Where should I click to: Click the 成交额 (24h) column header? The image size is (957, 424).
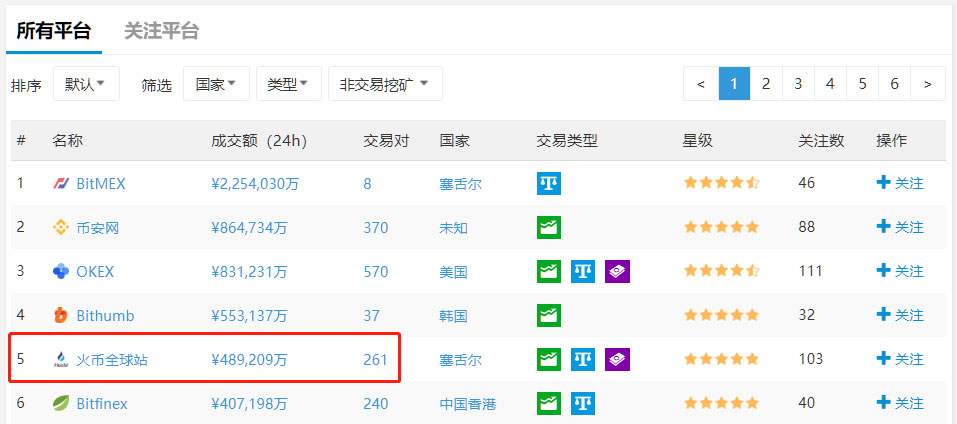[259, 141]
